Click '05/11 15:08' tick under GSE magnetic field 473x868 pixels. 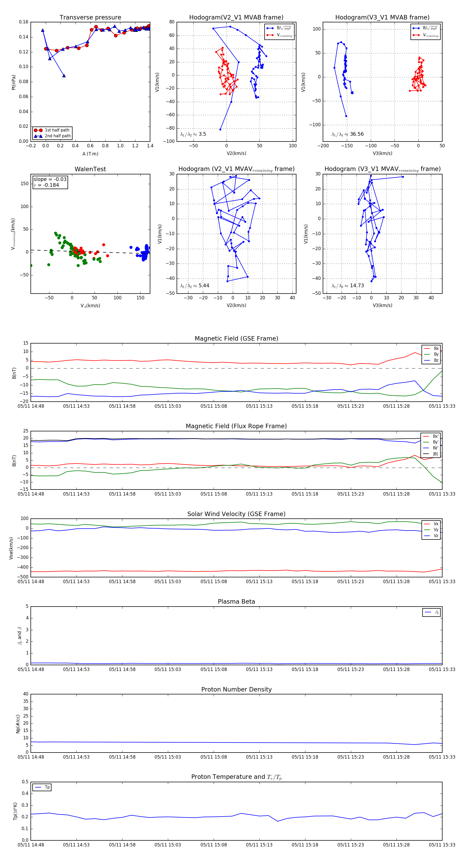pos(213,406)
